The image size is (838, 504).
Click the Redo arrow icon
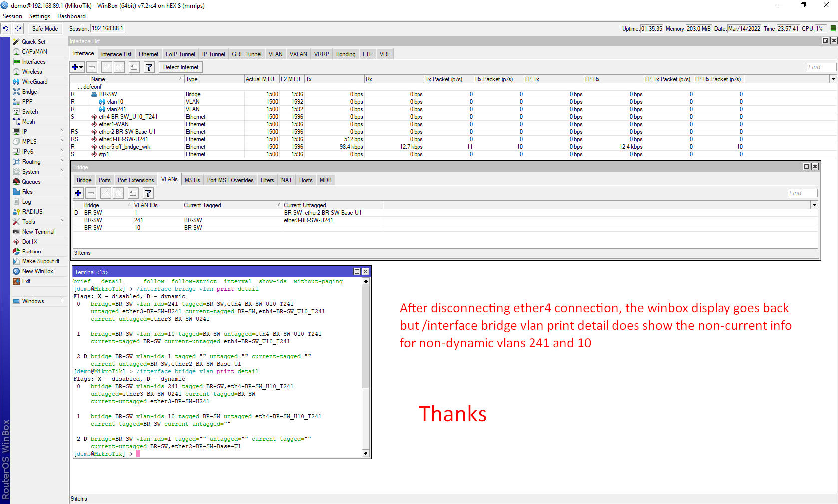point(18,29)
